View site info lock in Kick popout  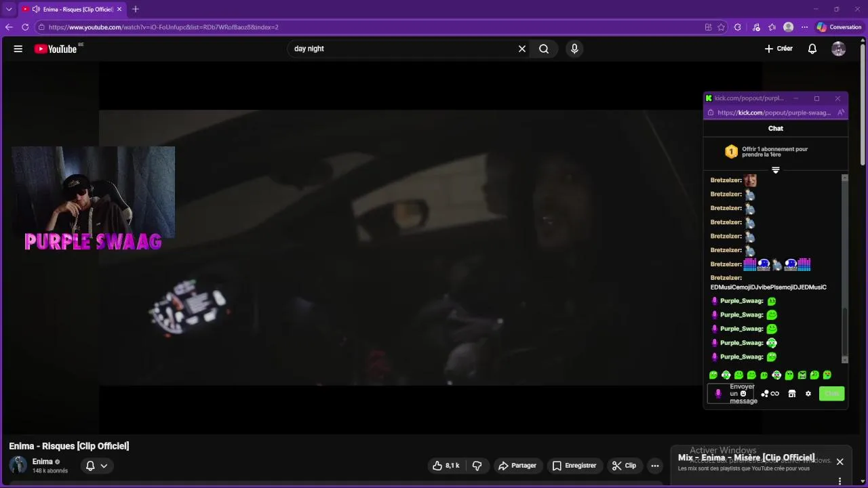(711, 113)
